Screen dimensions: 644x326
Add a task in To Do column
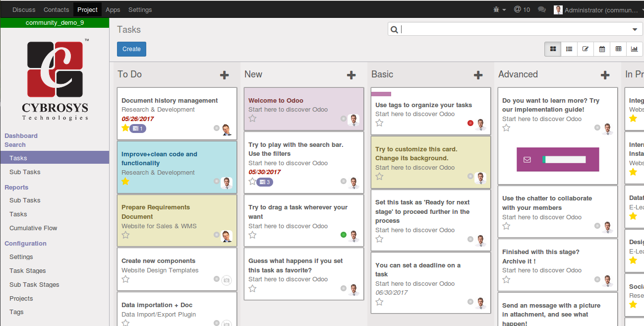pos(225,75)
